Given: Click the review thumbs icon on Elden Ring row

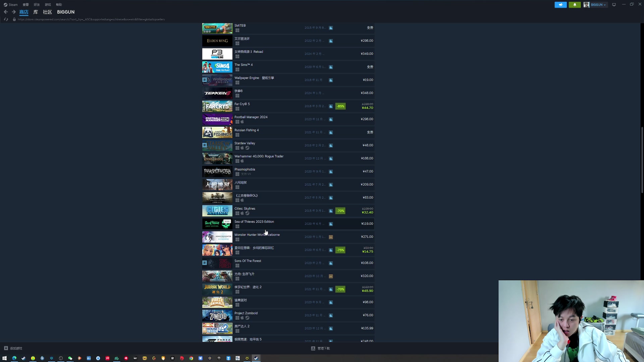Looking at the screenshot, I should pyautogui.click(x=331, y=41).
